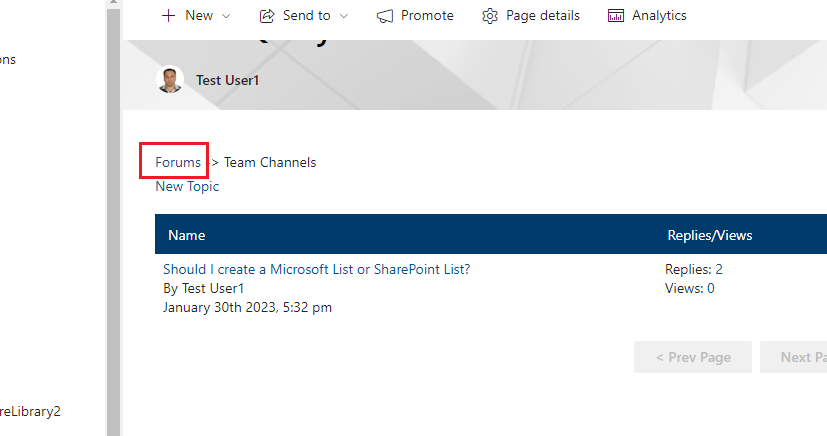Open Page details via gear icon

490,16
